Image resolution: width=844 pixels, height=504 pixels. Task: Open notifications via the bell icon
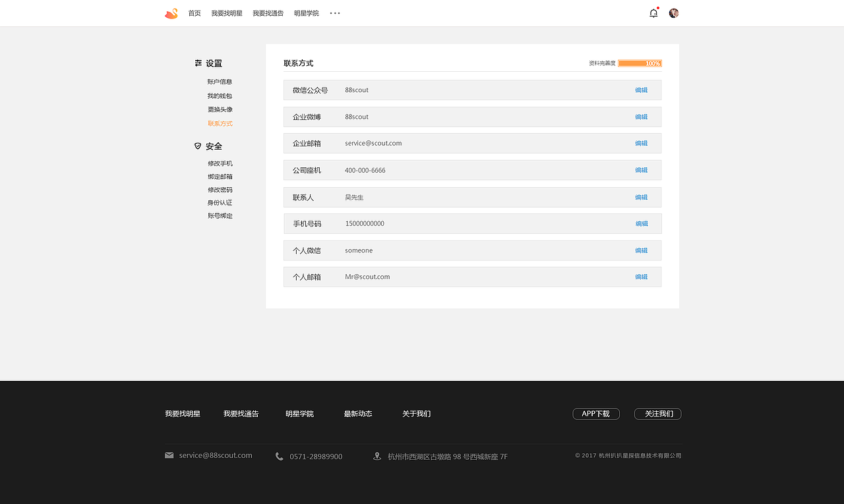click(653, 13)
